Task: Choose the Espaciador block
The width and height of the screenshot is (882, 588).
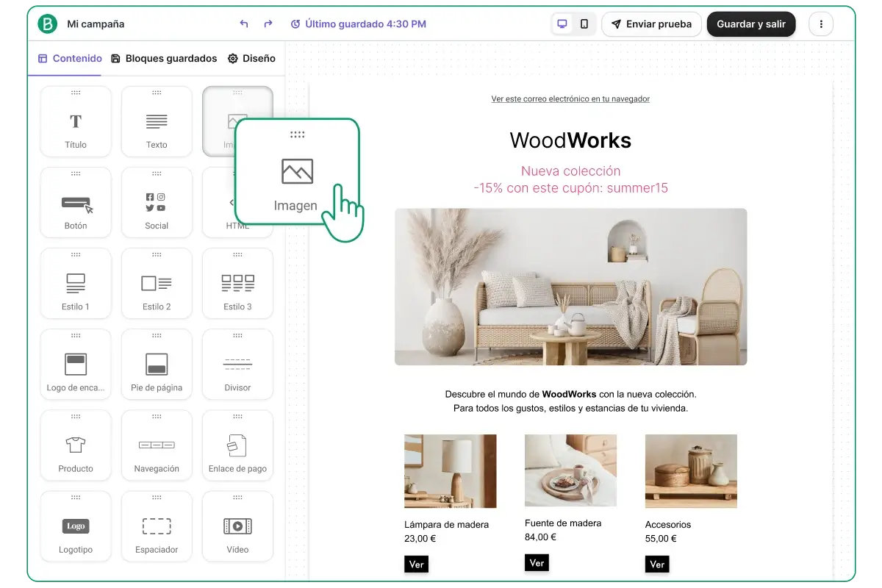Action: point(157,526)
